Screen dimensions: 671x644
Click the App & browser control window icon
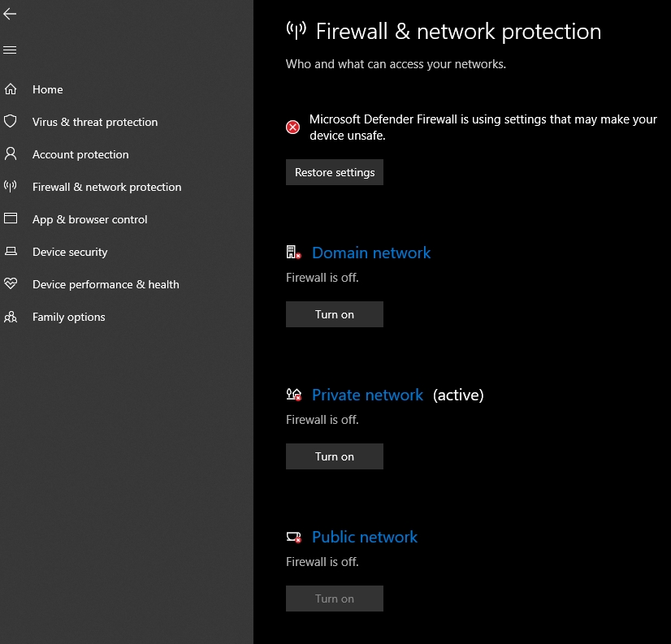(x=11, y=219)
